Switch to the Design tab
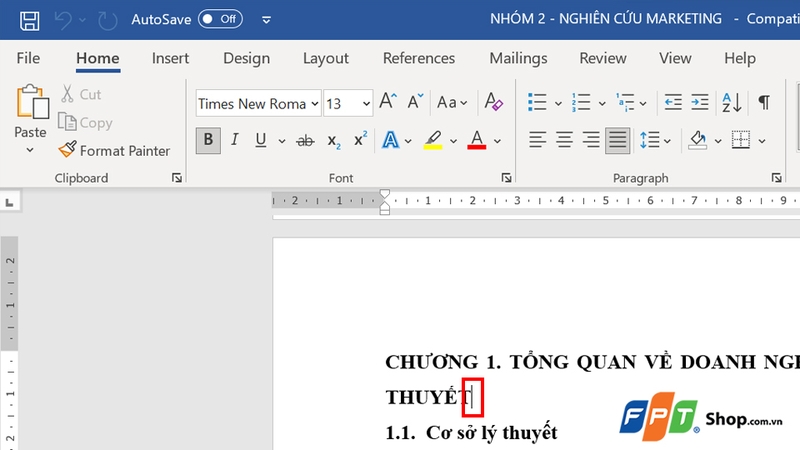This screenshot has width=800, height=450. pyautogui.click(x=246, y=58)
